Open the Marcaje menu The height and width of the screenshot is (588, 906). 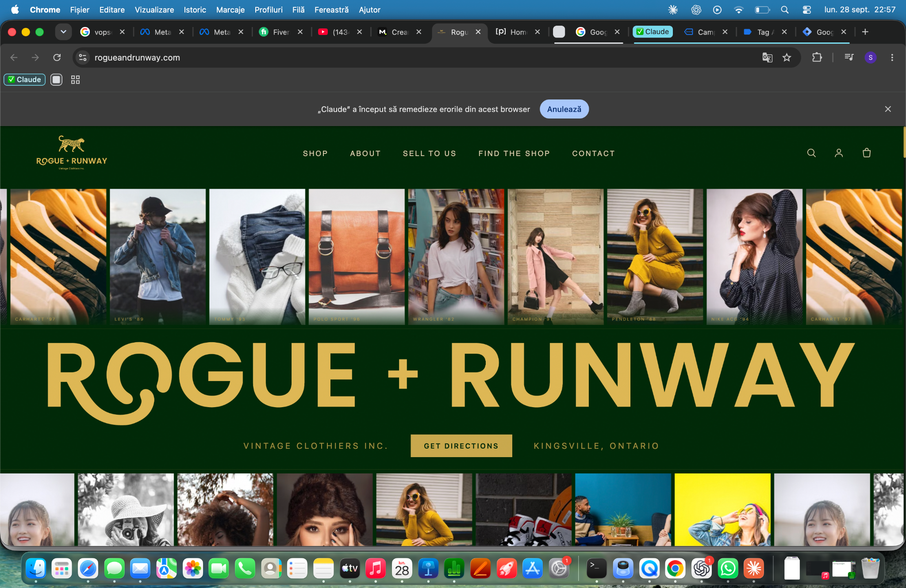[230, 10]
